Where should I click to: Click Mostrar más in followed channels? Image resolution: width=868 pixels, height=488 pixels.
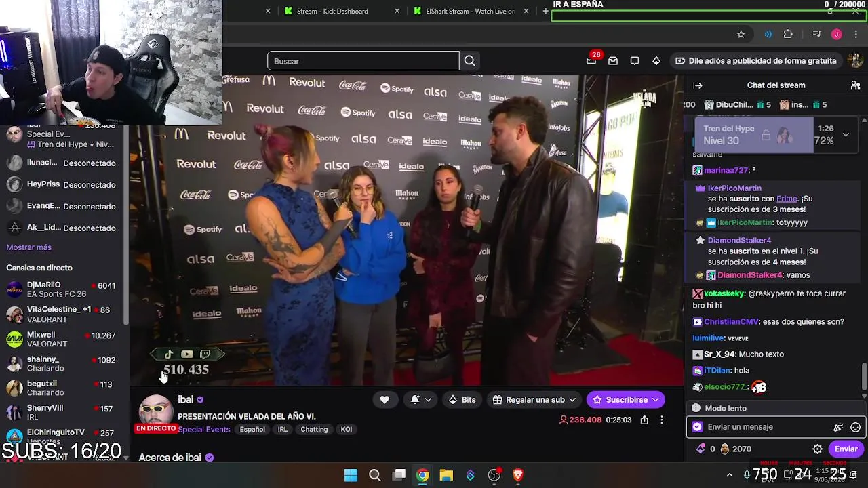click(x=28, y=247)
